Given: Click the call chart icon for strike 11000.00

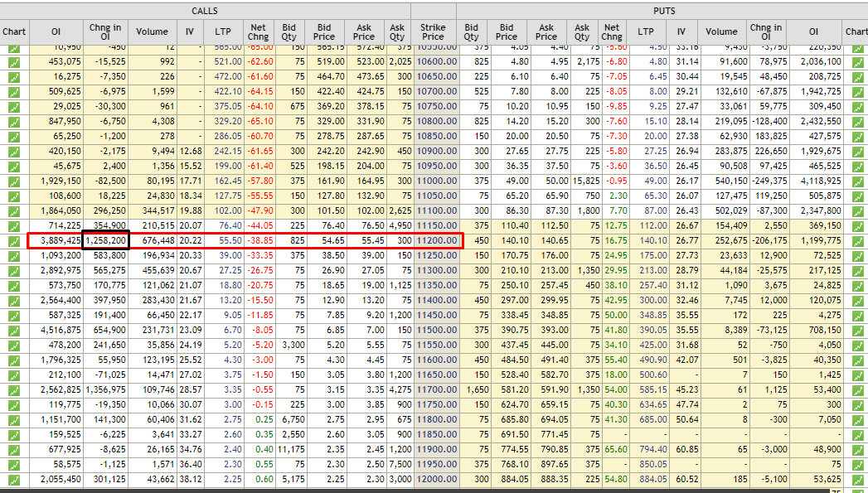Looking at the screenshot, I should [x=14, y=181].
